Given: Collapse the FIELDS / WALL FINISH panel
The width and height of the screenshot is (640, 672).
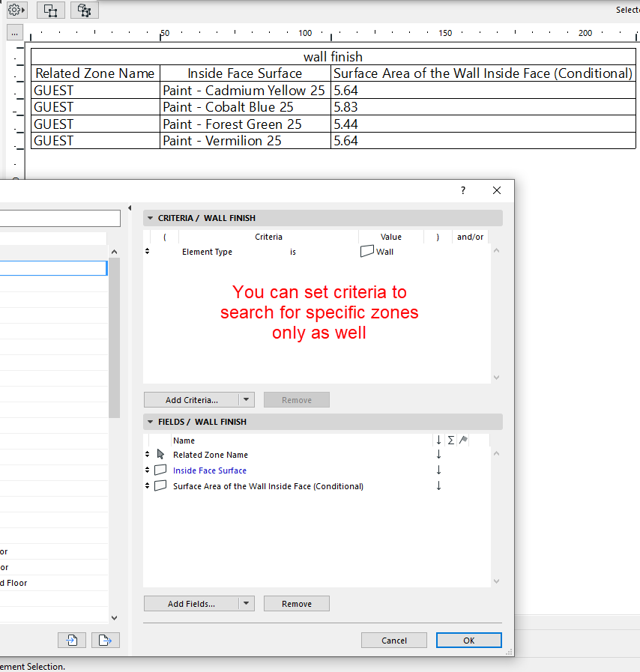Looking at the screenshot, I should (x=150, y=422).
